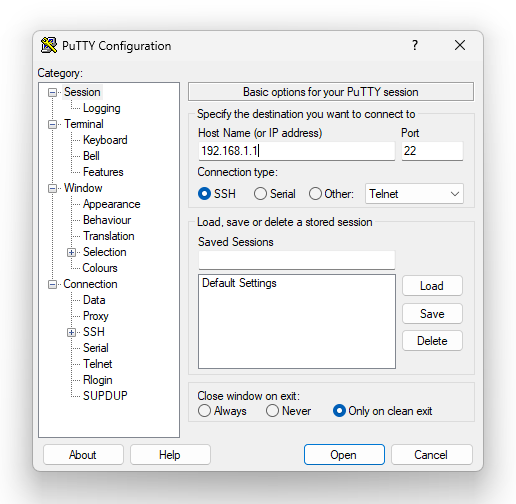
Task: Expand the SSH subtree under Connection
Action: (71, 332)
